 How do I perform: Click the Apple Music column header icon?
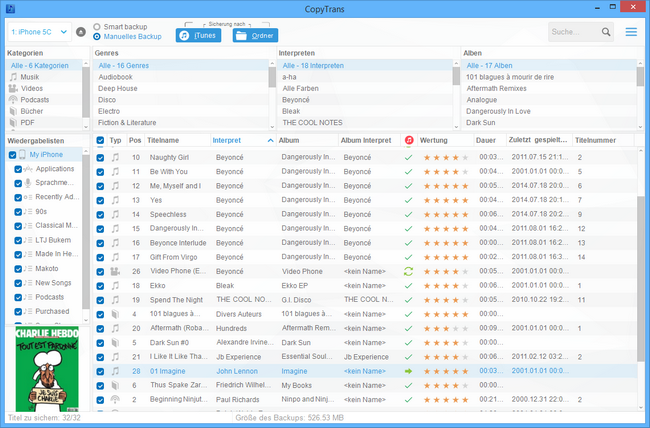click(409, 140)
